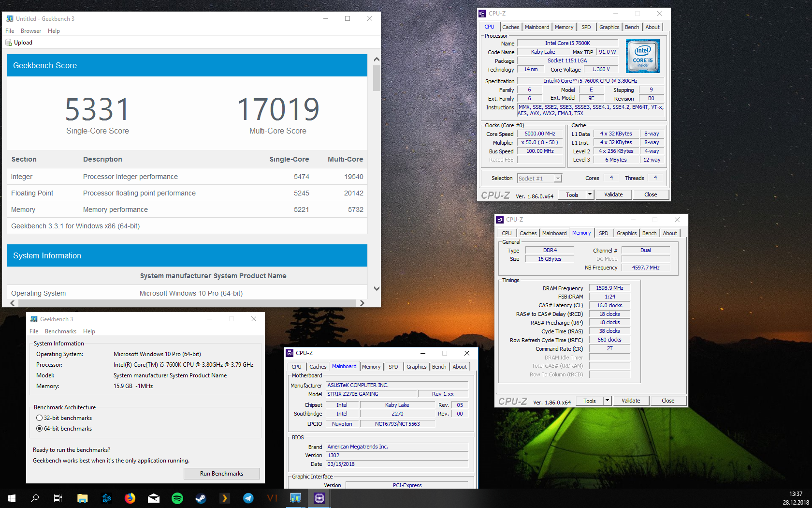Open Benchmarks menu in Geekbench 3 launcher
This screenshot has height=508, width=812.
coord(61,331)
